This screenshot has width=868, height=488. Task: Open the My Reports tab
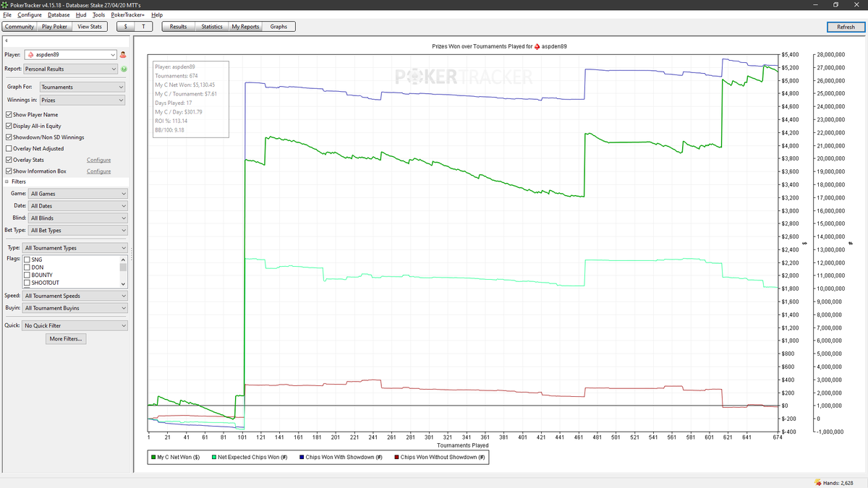[245, 27]
